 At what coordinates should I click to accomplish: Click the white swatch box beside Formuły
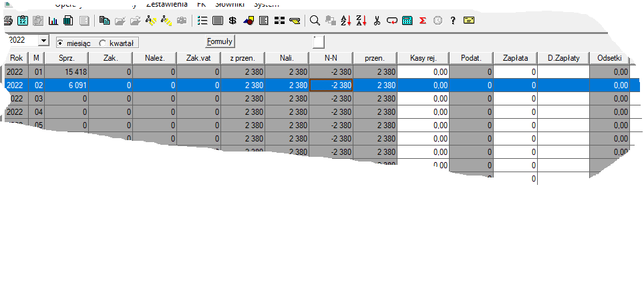(x=319, y=42)
